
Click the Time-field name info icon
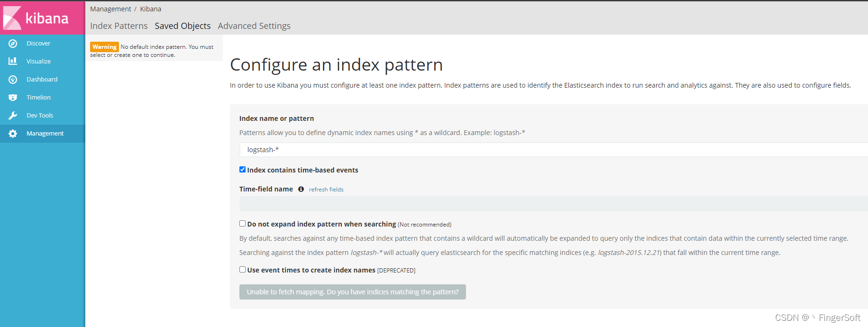[301, 189]
